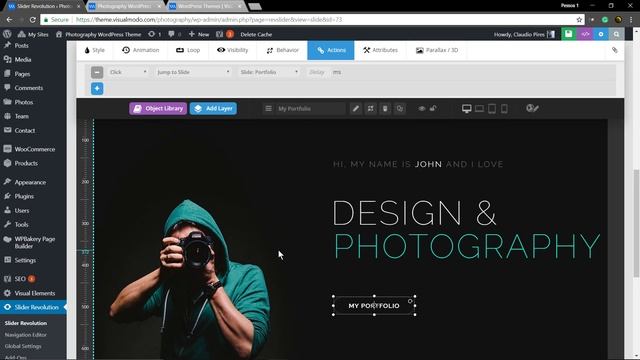
Task: Switch to desktop device view
Action: [x=467, y=109]
